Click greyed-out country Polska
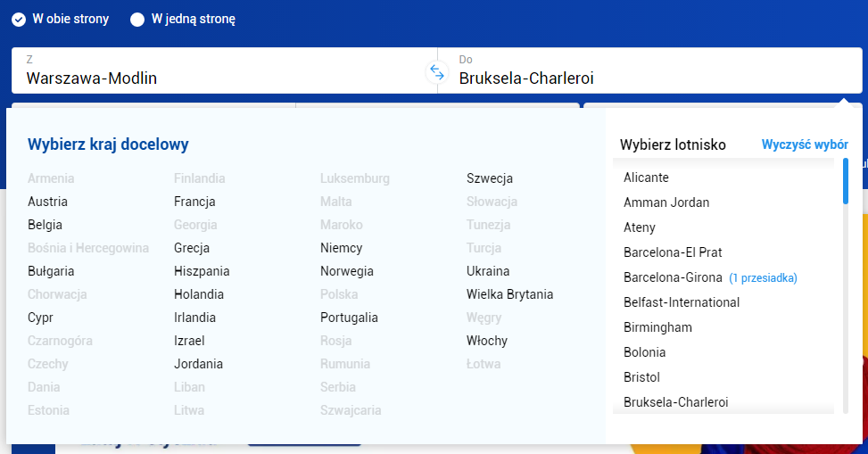This screenshot has height=454, width=868. (339, 294)
